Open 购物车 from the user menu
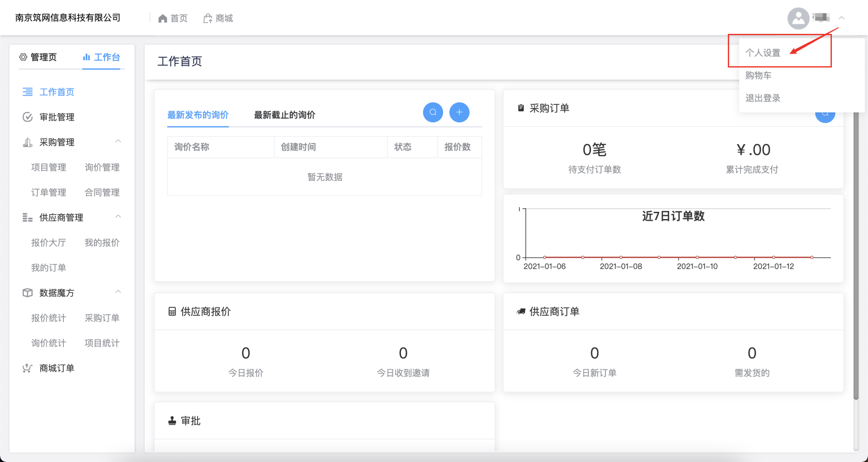Screen dimensions: 868x462 coord(758,75)
